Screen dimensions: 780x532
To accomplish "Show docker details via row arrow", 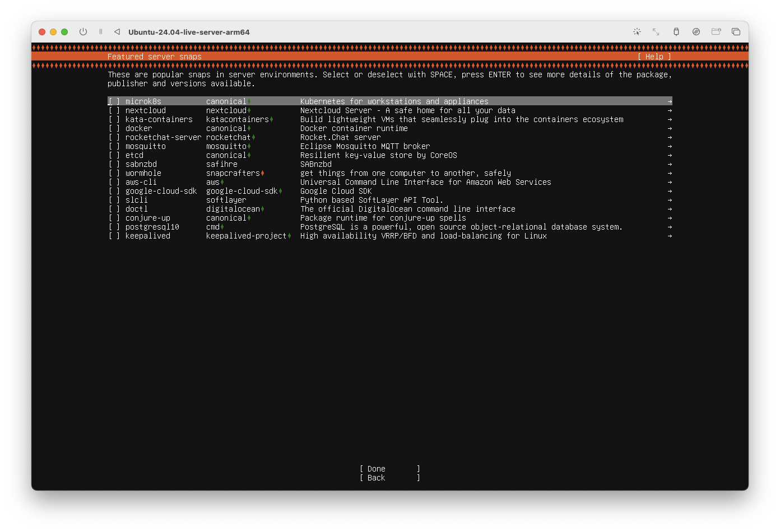I will [670, 128].
